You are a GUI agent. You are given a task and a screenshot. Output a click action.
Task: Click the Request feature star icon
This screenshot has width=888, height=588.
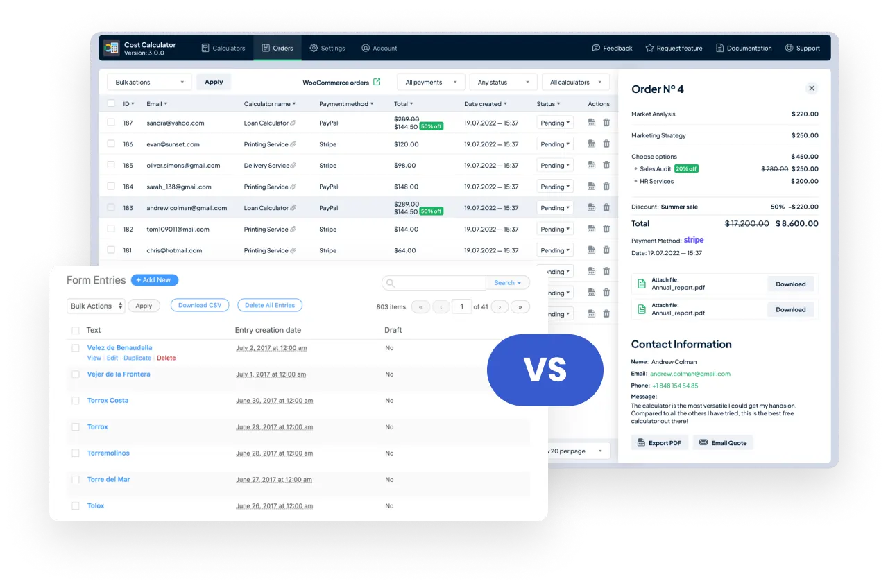click(649, 48)
